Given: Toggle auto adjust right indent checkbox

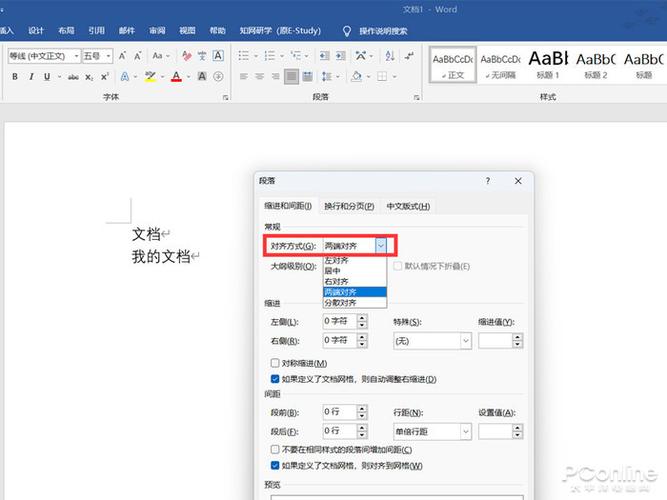Looking at the screenshot, I should [x=275, y=379].
